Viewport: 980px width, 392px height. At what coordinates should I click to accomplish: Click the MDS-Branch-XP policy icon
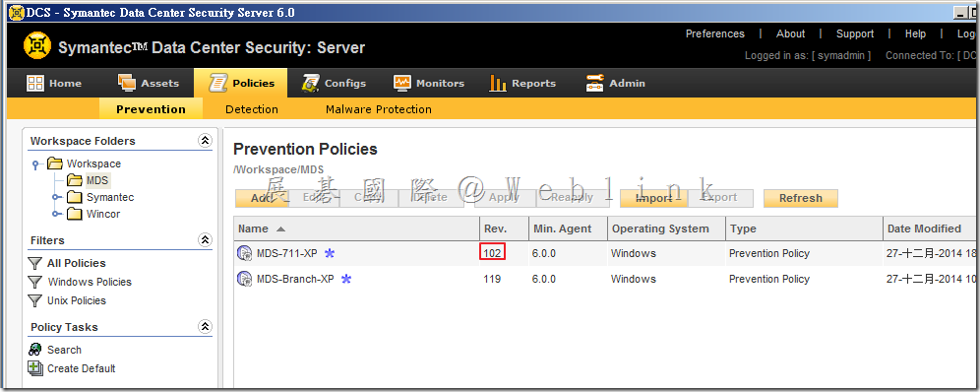244,279
